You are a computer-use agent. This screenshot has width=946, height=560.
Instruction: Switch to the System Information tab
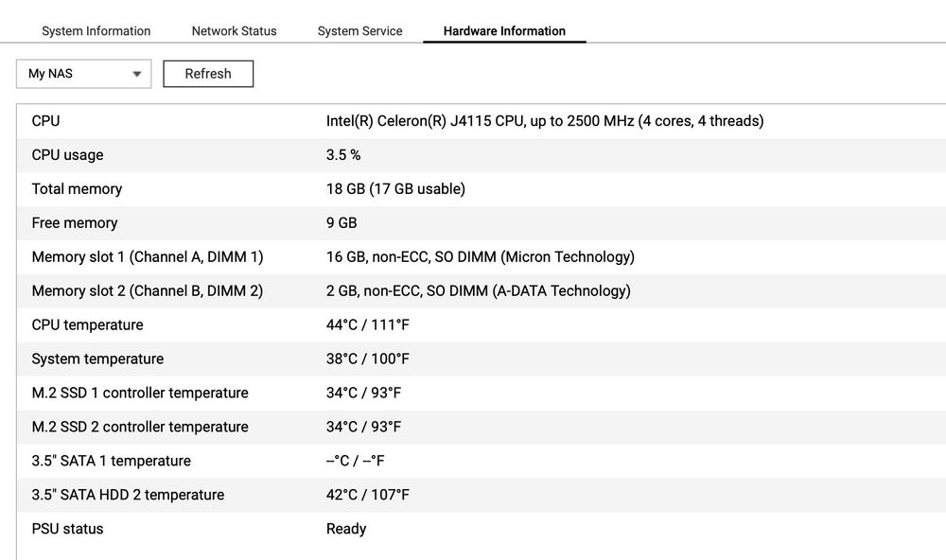96,31
